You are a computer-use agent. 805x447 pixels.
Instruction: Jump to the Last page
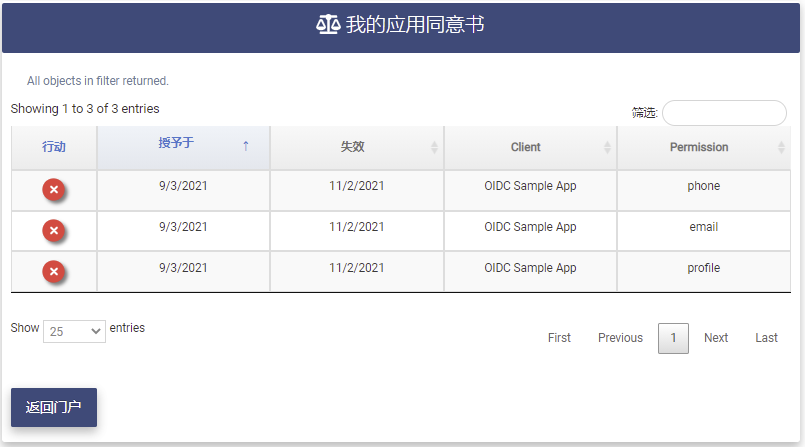(766, 338)
